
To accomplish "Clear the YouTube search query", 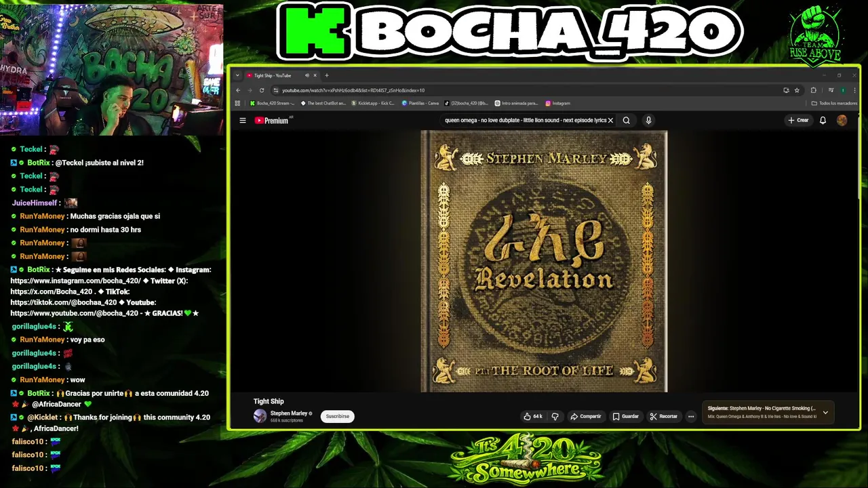I will tap(610, 121).
